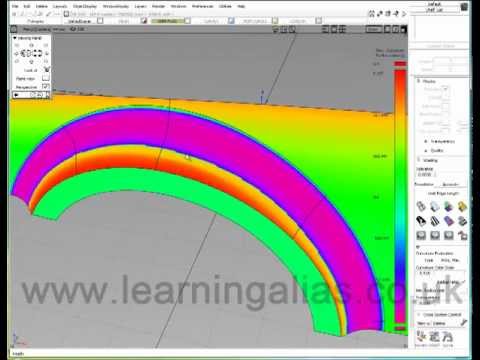480x360 pixels.
Task: Click the Show button in viewport title bar
Action: [373, 29]
